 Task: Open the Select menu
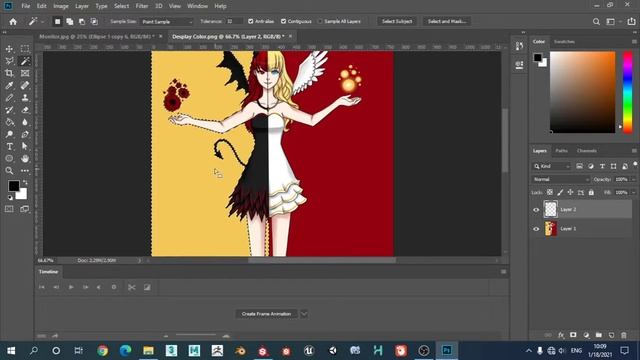[121, 6]
